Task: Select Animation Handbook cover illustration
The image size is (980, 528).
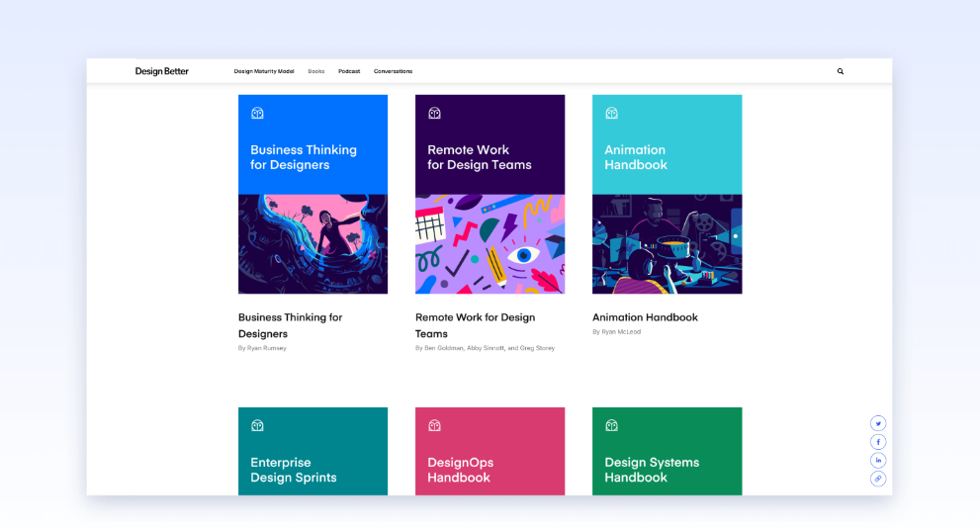Action: coord(667,244)
